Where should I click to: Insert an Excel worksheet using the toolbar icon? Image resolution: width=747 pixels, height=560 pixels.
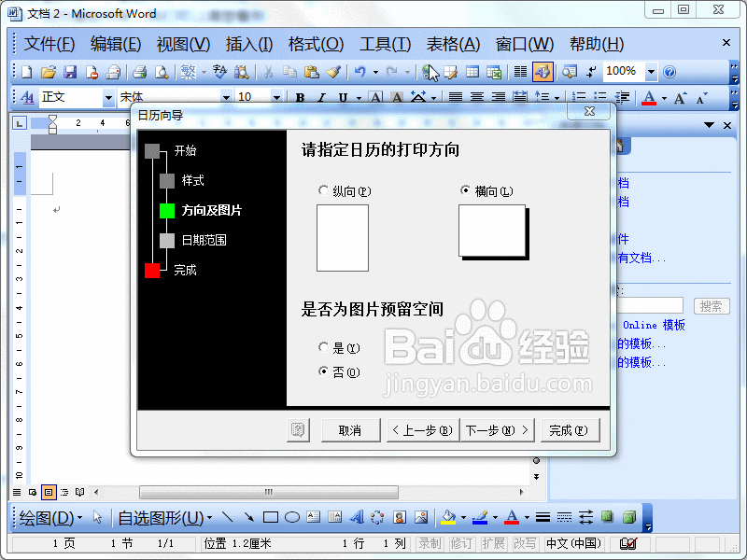tap(494, 72)
